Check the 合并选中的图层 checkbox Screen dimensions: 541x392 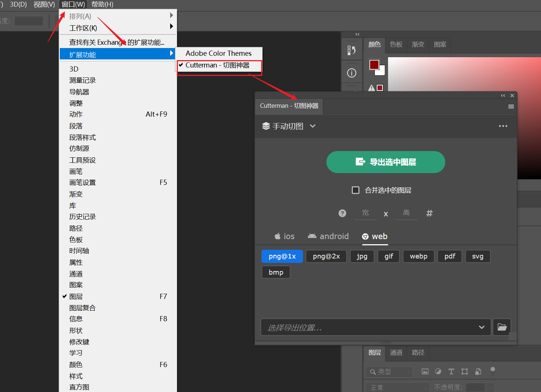[355, 190]
